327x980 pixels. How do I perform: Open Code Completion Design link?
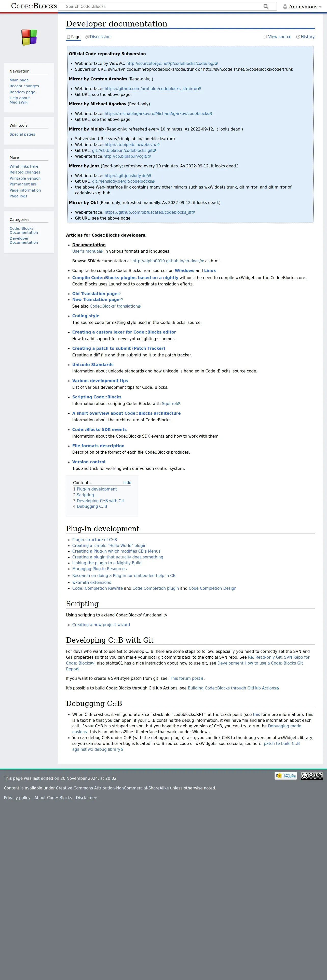pyautogui.click(x=212, y=588)
